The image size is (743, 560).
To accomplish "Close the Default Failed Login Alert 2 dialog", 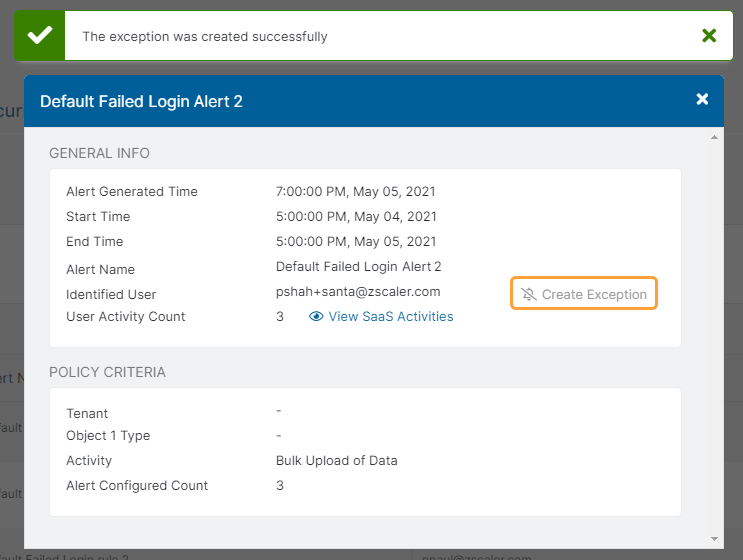I will point(702,99).
